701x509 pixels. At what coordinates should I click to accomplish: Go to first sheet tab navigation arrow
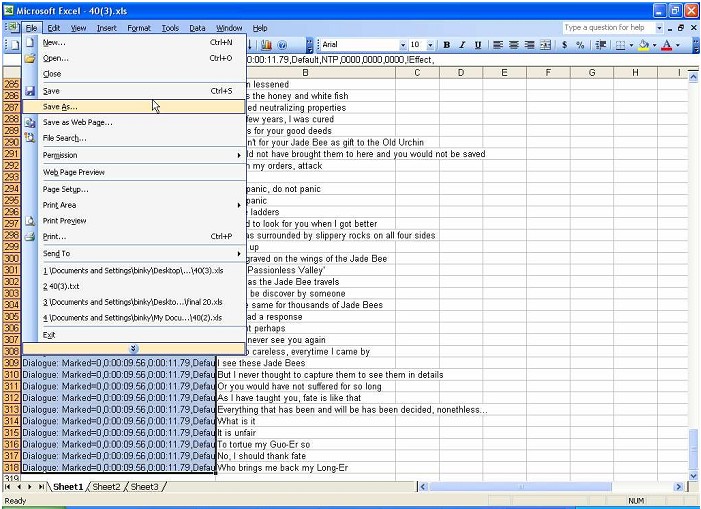pos(8,486)
